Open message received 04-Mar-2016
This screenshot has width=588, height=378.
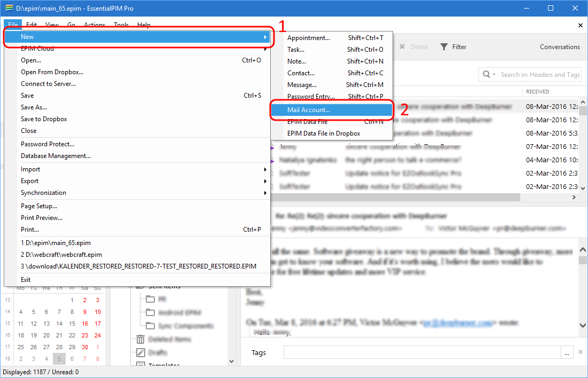(425, 160)
